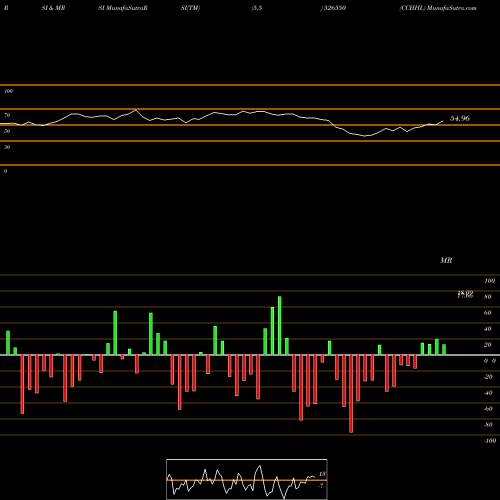The height and width of the screenshot is (500, 500).
Task: Click the MR label above the bar chart
Action: pos(446,260)
